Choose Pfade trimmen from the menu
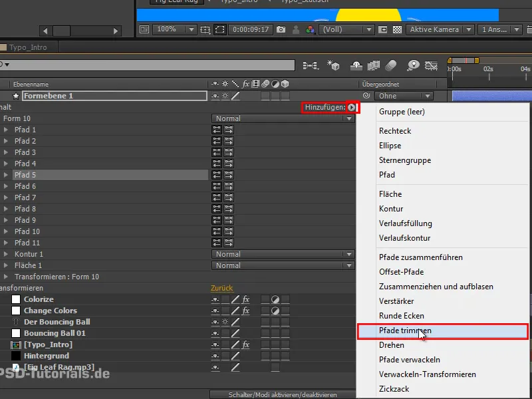The image size is (532, 399). [x=443, y=331]
